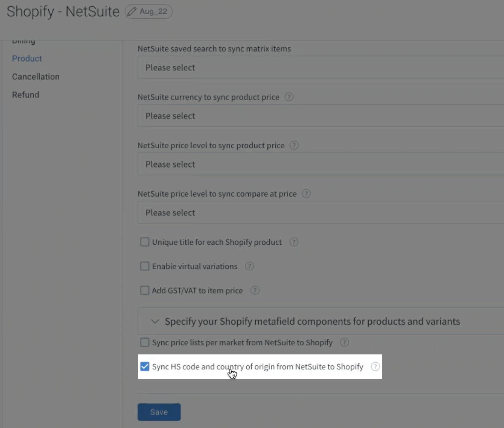Show help for Unique title for each Shopify product
504x428 pixels.
tap(294, 242)
